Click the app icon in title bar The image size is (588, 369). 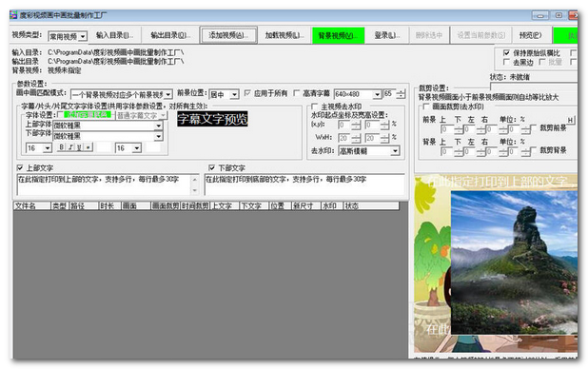click(x=13, y=15)
